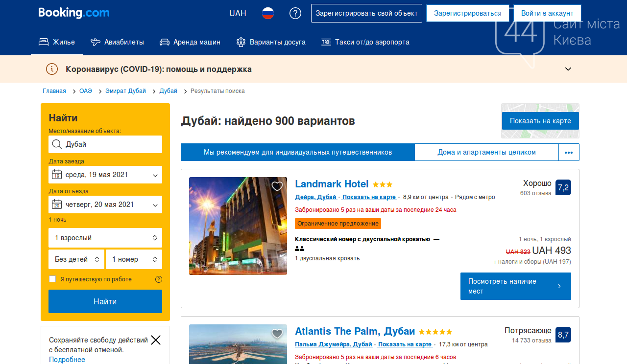This screenshot has height=364, width=627.
Task: Click Landmark Hotel's Показать на карте link
Action: (369, 197)
